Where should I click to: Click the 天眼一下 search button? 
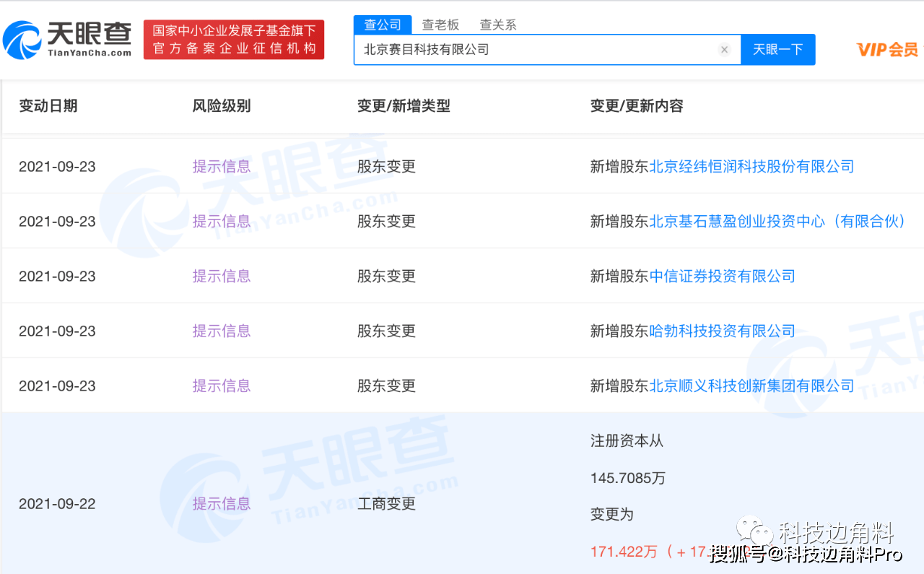778,50
